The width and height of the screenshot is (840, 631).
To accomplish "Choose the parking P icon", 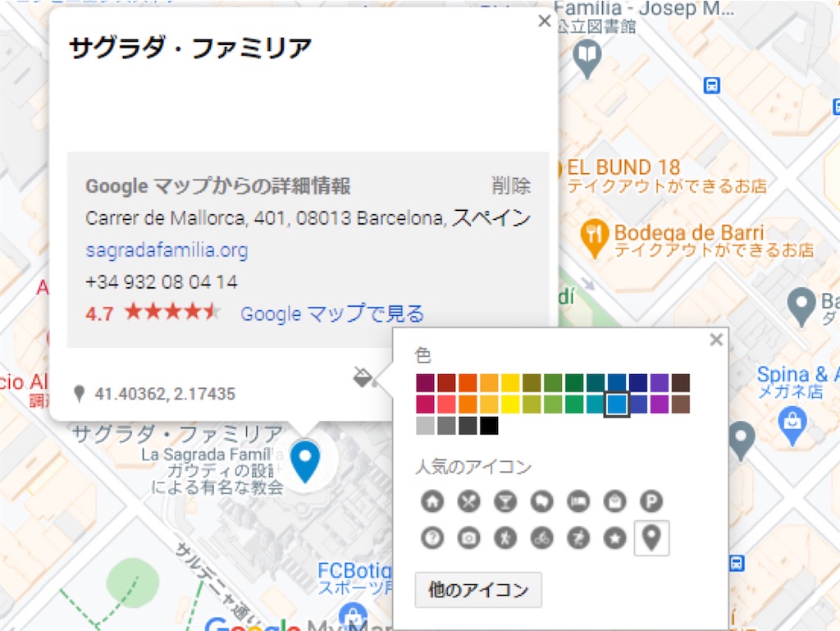I will [651, 501].
